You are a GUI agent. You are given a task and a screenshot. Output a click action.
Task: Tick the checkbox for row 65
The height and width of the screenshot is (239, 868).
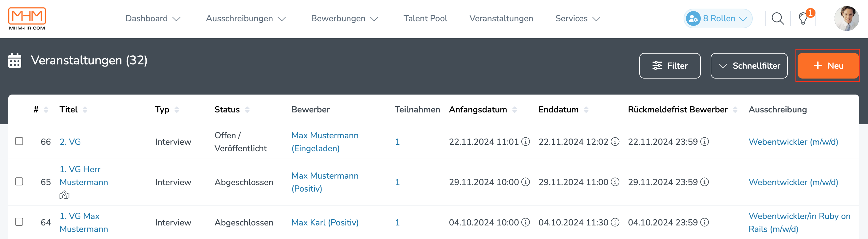pyautogui.click(x=19, y=182)
